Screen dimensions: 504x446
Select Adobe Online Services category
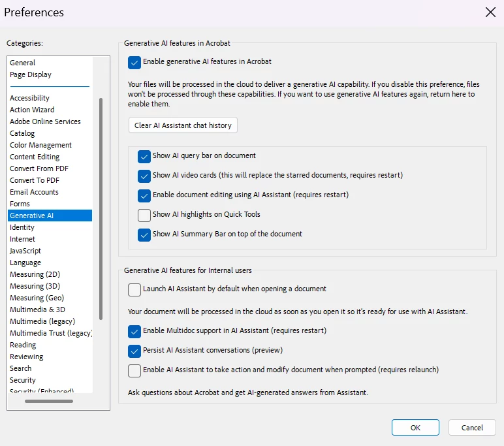point(50,121)
